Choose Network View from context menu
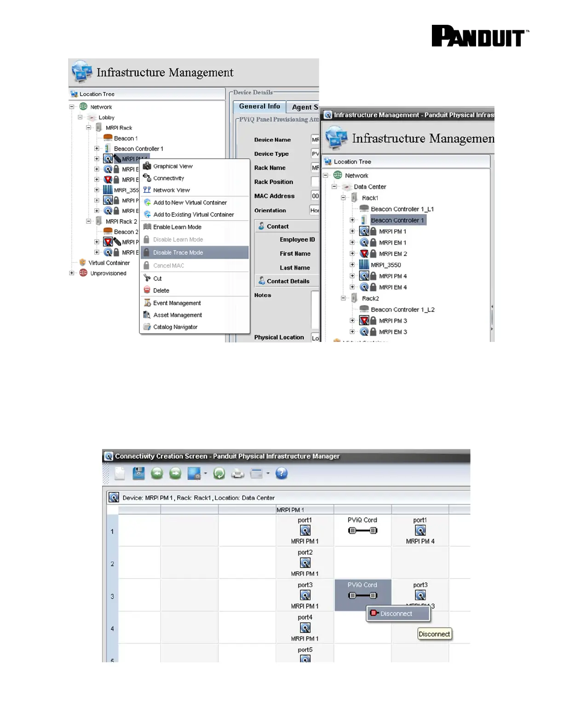This screenshot has height=728, width=563. (172, 190)
